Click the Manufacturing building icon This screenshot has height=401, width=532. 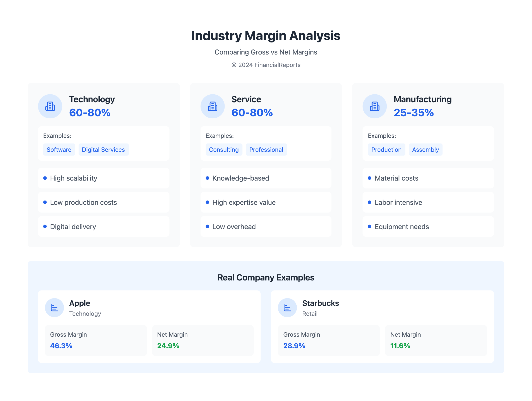point(374,106)
